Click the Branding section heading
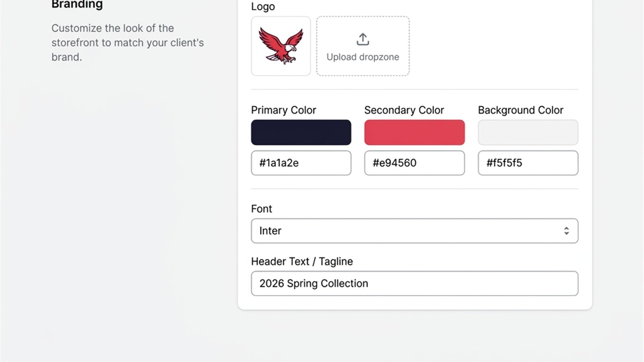Viewport: 644px width, 362px height. 77,4
